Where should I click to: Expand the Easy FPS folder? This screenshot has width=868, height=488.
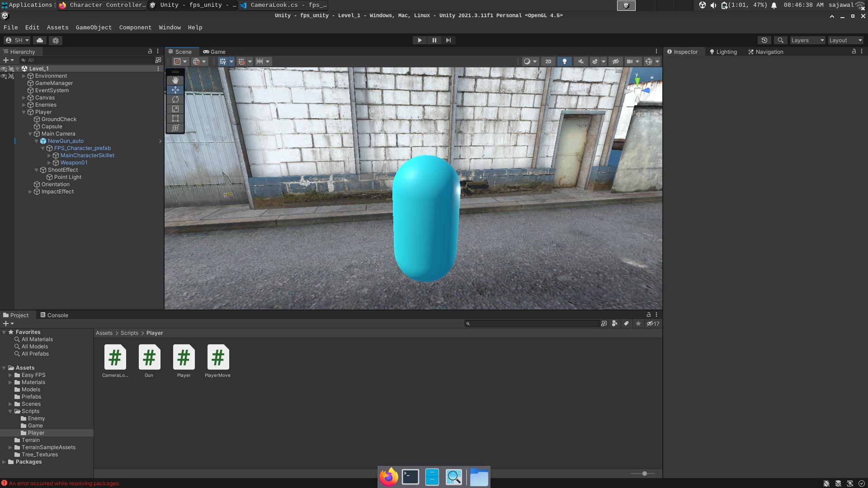pos(10,375)
